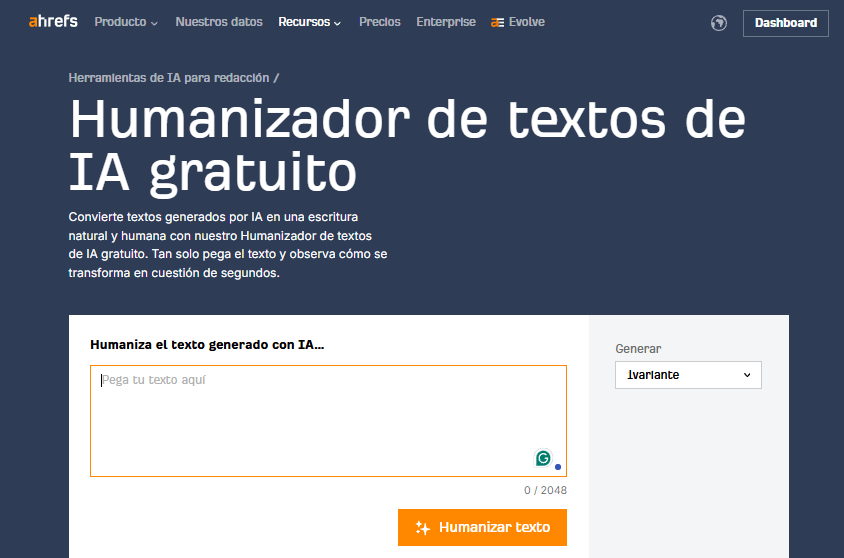Follow the Herramientas de IA para redacción breadcrumb
Viewport: 844px width, 558px height.
pos(169,77)
